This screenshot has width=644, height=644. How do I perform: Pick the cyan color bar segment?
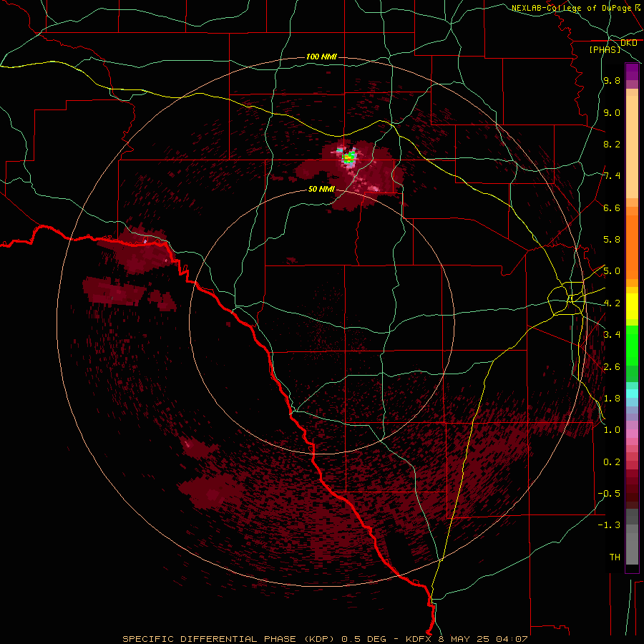(632, 393)
